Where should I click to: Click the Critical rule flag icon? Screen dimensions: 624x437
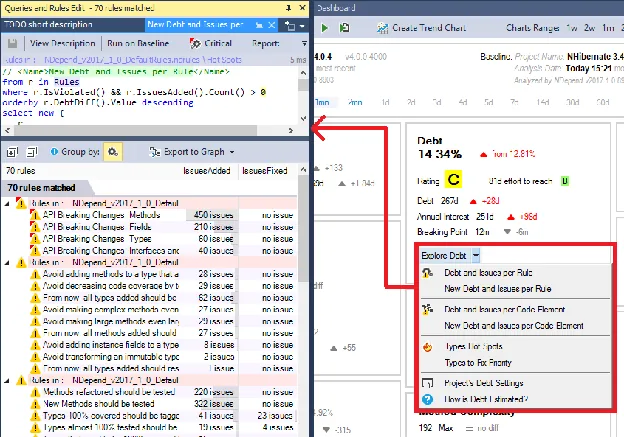(195, 43)
